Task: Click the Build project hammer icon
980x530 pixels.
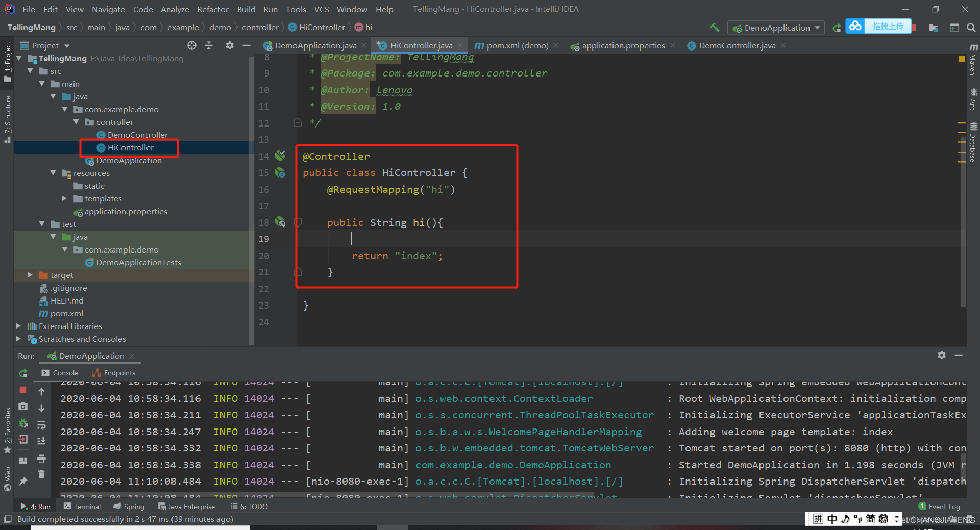Action: (x=715, y=28)
